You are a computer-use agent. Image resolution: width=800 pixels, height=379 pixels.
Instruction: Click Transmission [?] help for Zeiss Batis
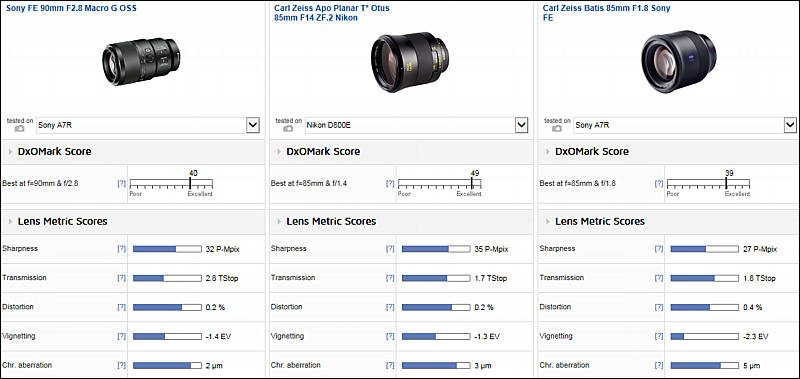[659, 278]
